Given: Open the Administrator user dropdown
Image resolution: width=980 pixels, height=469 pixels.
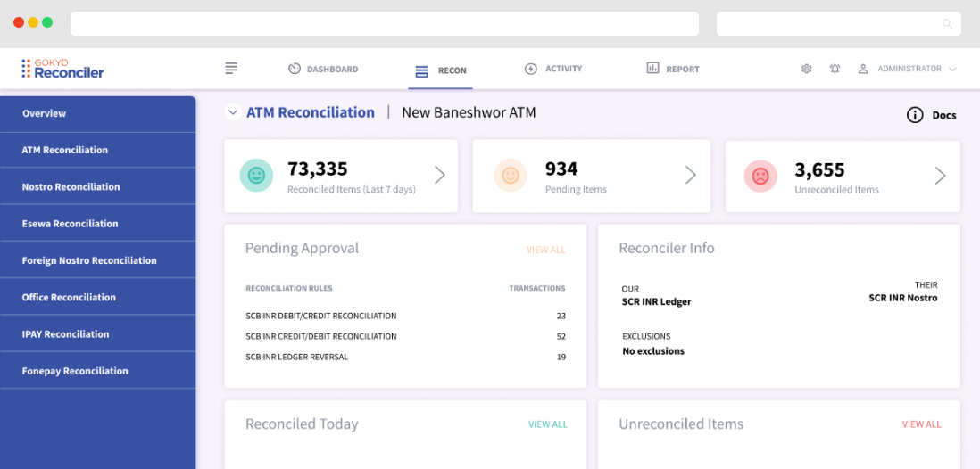Looking at the screenshot, I should coord(908,69).
